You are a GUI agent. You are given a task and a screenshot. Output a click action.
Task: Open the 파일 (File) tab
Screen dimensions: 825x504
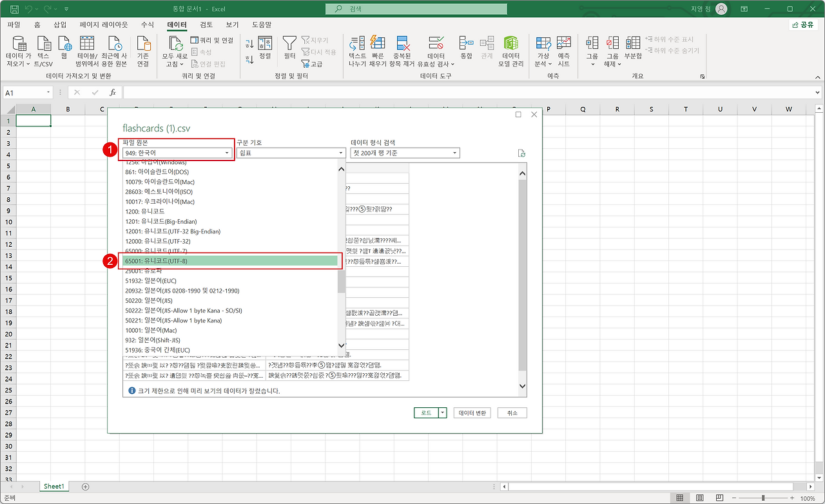pos(14,24)
